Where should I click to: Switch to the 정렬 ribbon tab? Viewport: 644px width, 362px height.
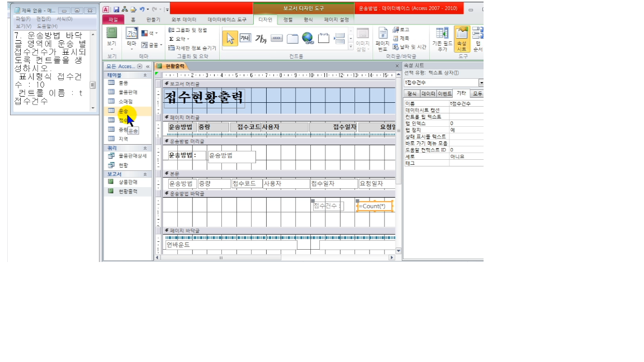(x=287, y=20)
